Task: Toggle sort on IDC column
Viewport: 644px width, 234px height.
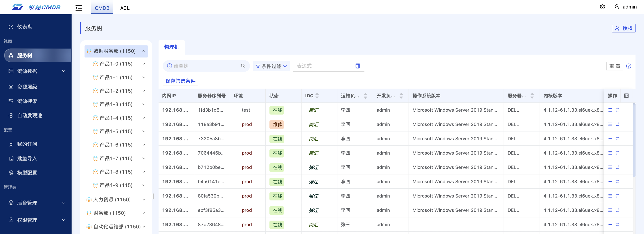Action: [317, 96]
